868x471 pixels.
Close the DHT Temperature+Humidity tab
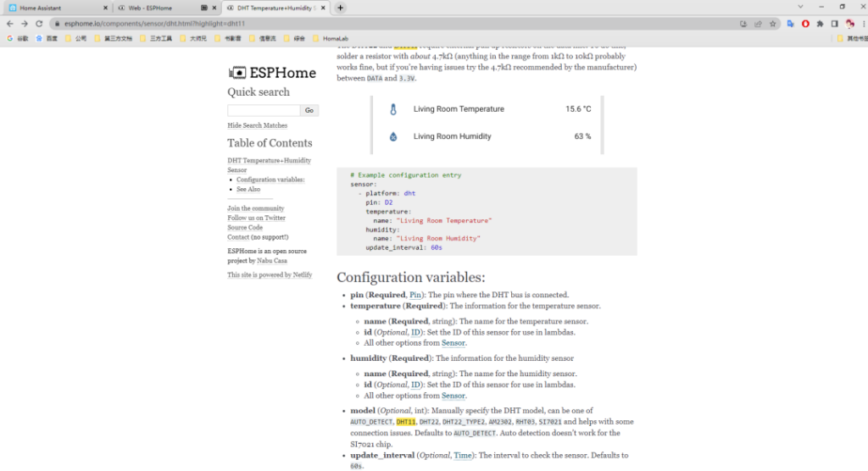323,8
